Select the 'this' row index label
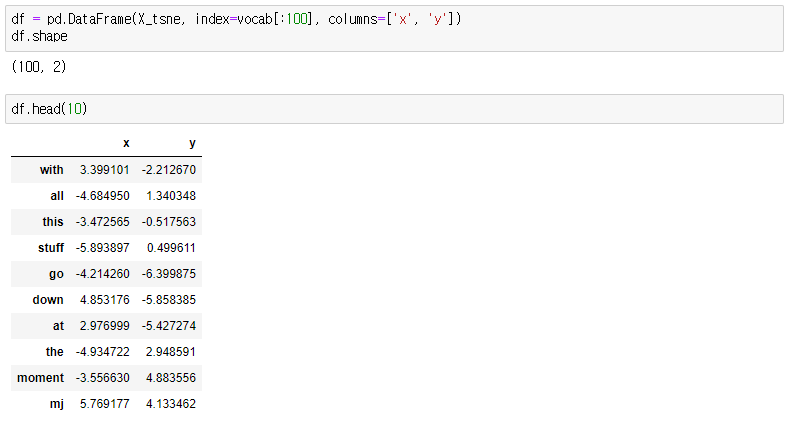 pos(53,222)
